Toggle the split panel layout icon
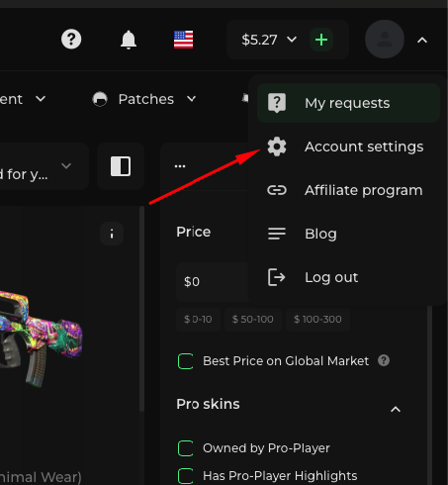 (x=121, y=166)
